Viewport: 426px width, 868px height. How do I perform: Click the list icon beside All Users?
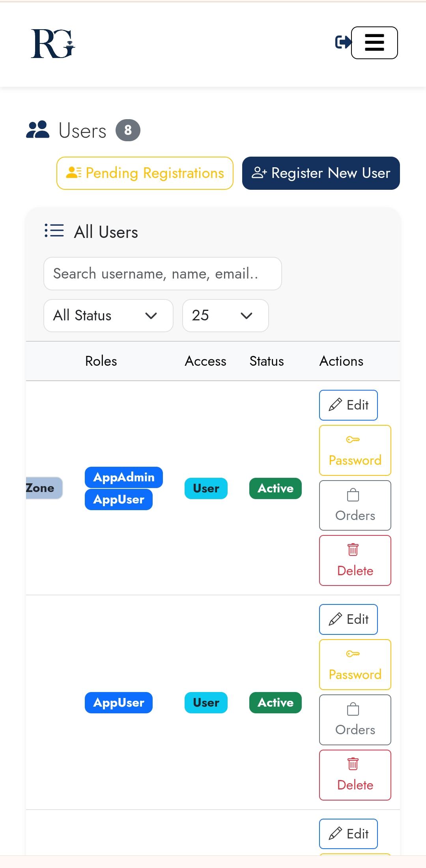click(54, 231)
